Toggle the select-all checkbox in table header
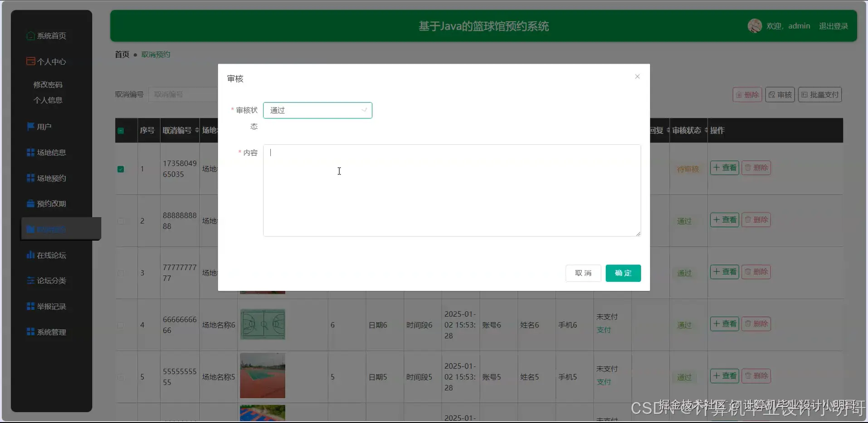 point(121,131)
